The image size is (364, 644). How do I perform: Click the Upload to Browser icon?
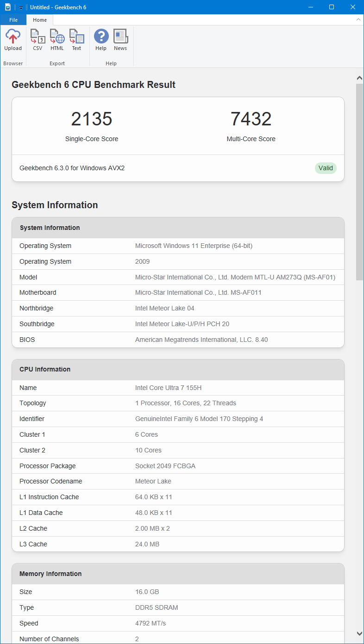coord(13,40)
